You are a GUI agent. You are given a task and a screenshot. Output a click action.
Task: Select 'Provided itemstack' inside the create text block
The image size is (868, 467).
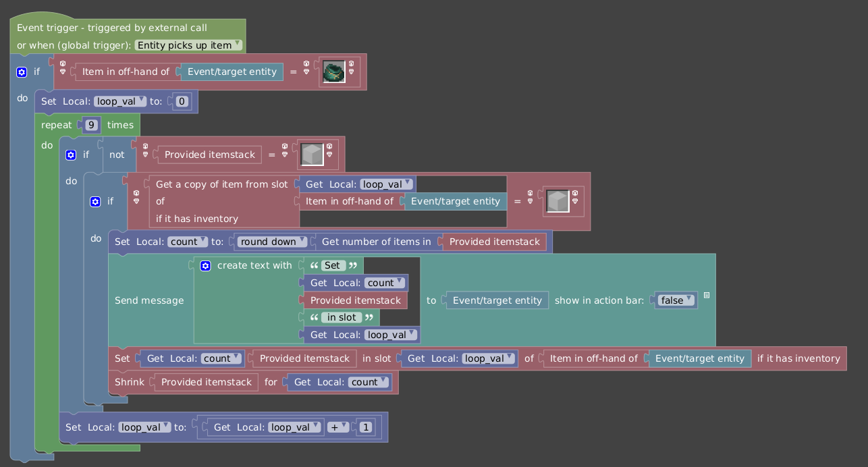(354, 300)
